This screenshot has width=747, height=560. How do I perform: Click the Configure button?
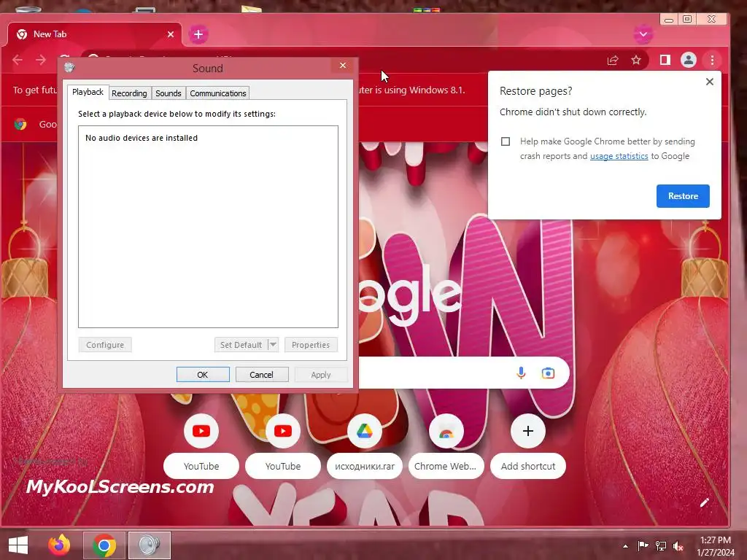[x=105, y=345]
